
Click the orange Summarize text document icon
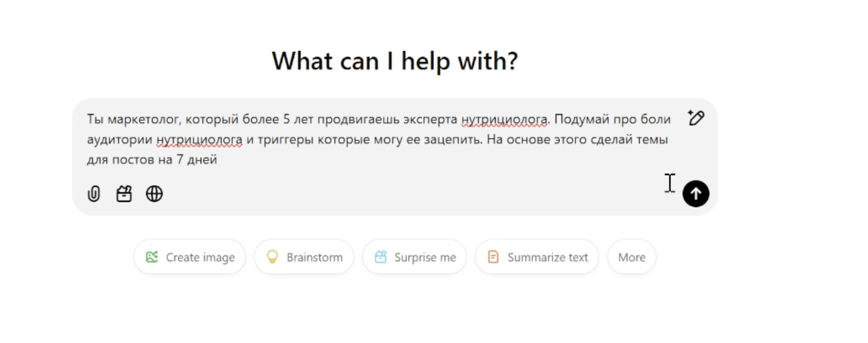coord(493,257)
